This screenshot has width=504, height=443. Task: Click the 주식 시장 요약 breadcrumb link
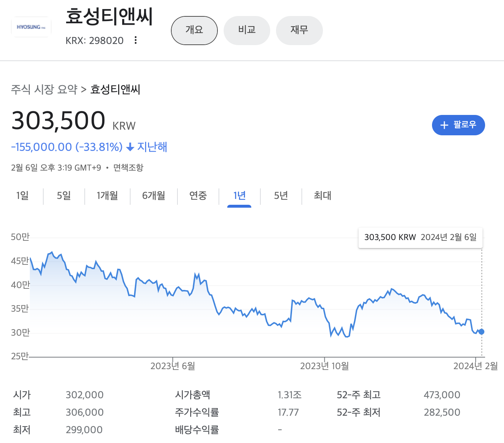point(44,89)
